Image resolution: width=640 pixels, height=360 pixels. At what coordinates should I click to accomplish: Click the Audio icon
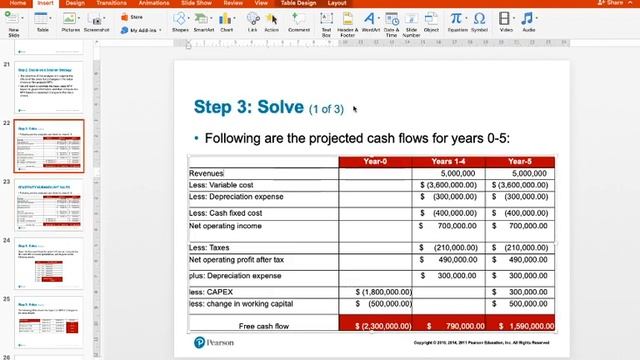coord(527,18)
